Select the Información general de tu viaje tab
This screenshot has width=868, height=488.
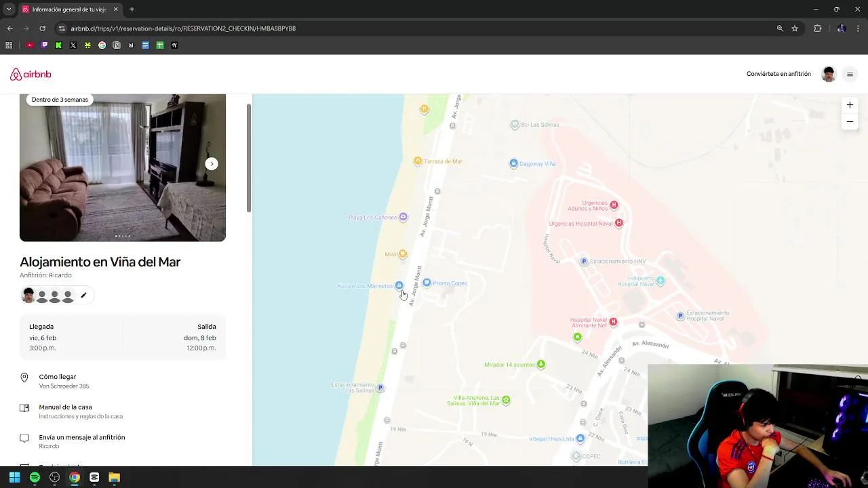point(70,9)
